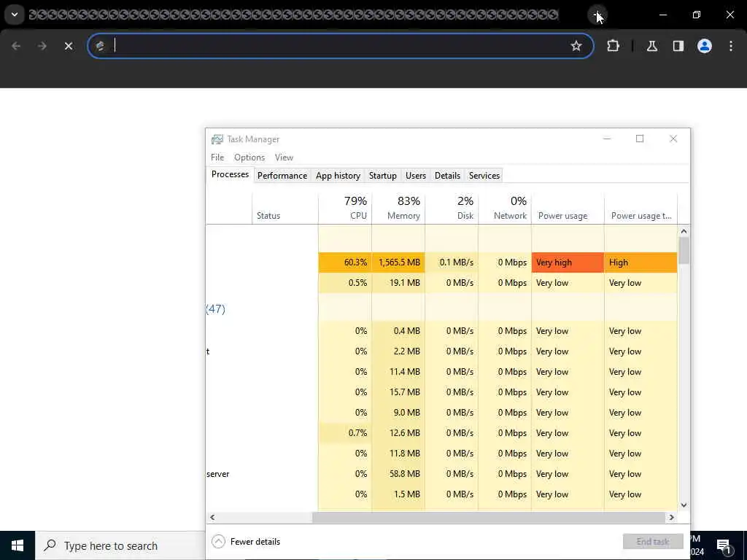Open the tab search dropdown arrow
The width and height of the screenshot is (747, 560).
point(15,15)
